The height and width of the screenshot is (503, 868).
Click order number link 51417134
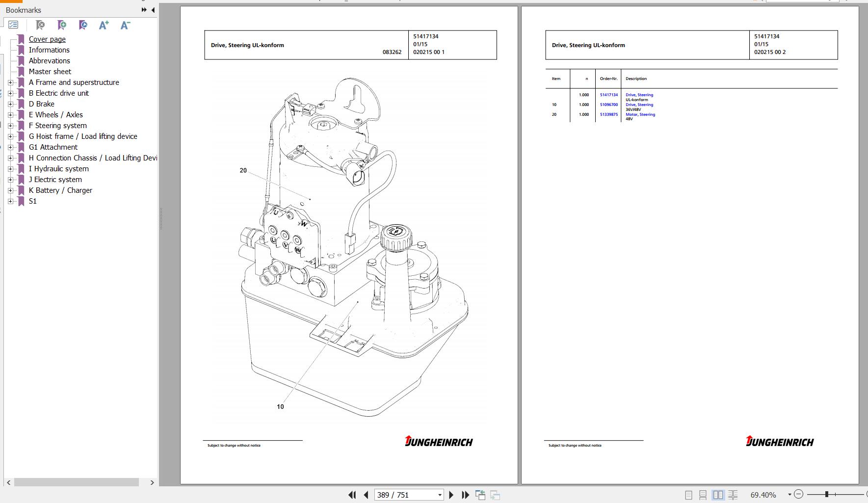click(x=608, y=95)
